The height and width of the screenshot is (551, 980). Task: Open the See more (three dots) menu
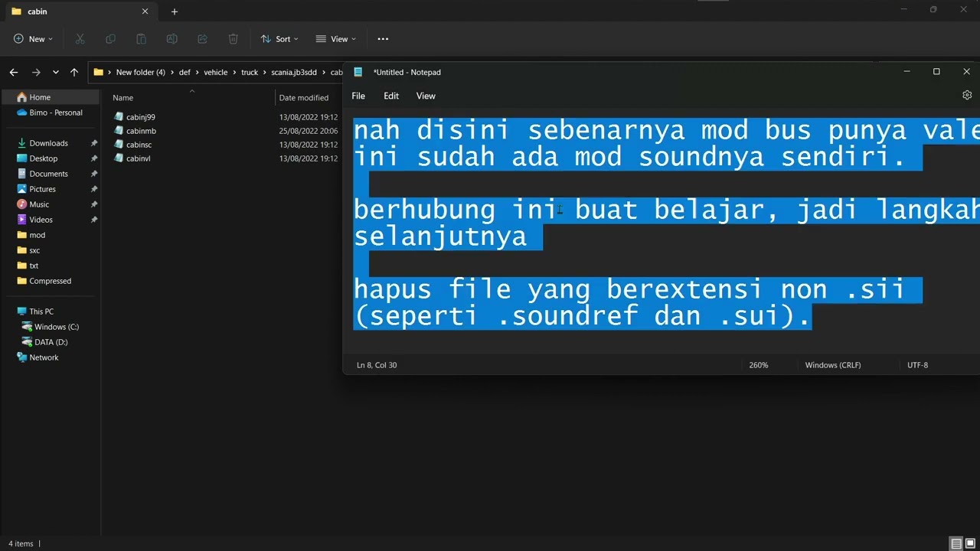point(383,39)
